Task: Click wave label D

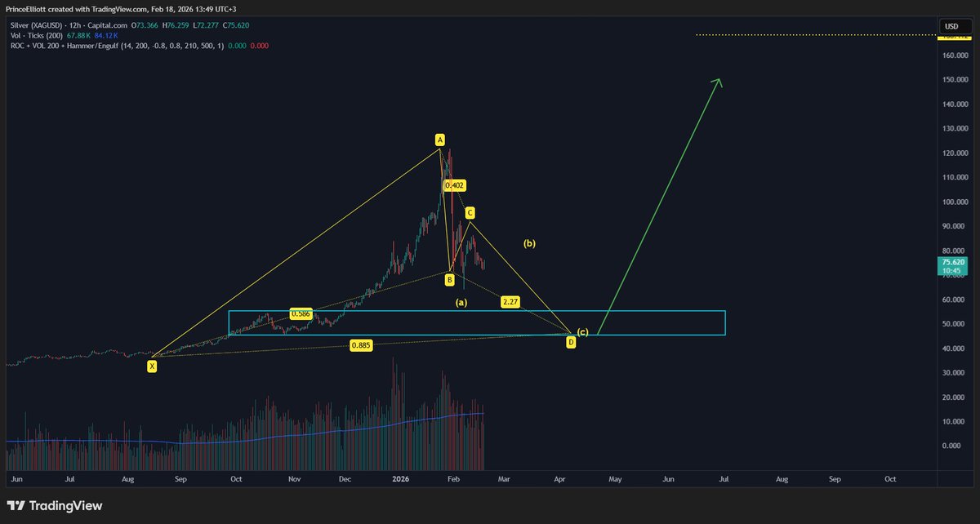Action: pos(570,342)
